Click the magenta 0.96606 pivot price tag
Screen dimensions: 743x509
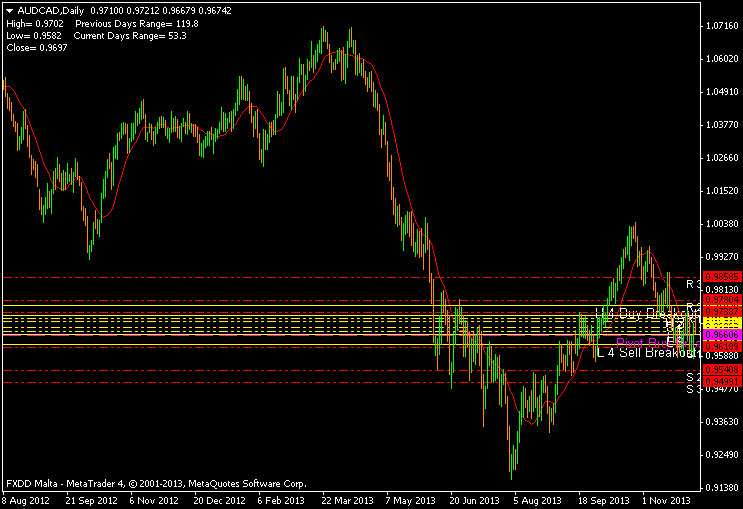722,336
